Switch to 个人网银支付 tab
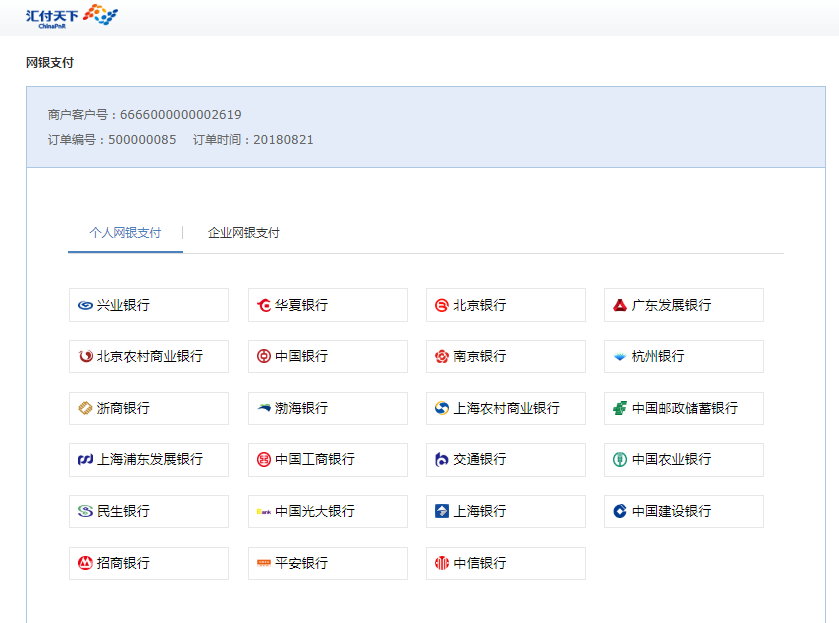The width and height of the screenshot is (839, 623). [125, 233]
